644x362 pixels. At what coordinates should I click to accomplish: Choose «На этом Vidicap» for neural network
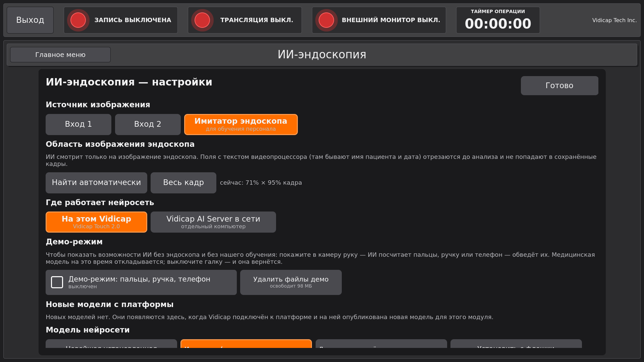[x=96, y=222]
